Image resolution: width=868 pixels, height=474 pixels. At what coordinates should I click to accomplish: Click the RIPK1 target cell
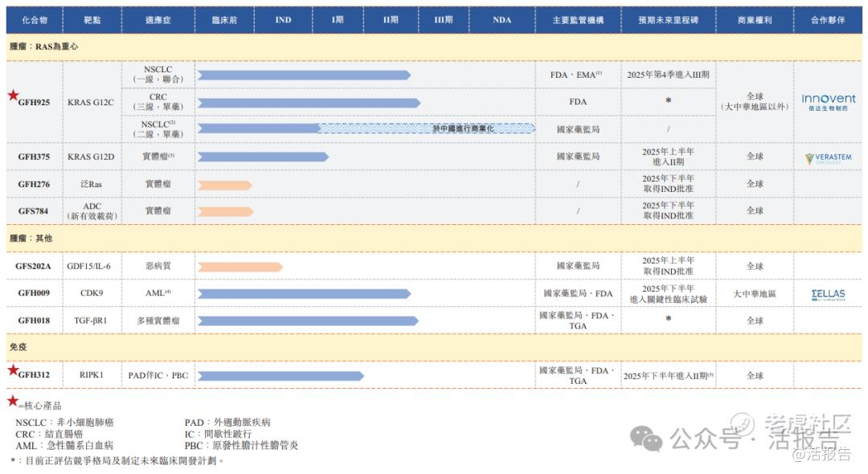click(x=92, y=374)
